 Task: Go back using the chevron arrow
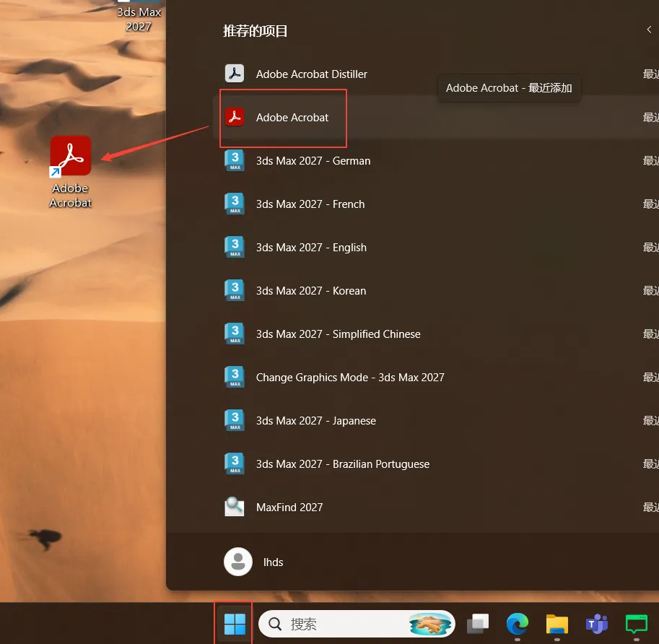(649, 30)
